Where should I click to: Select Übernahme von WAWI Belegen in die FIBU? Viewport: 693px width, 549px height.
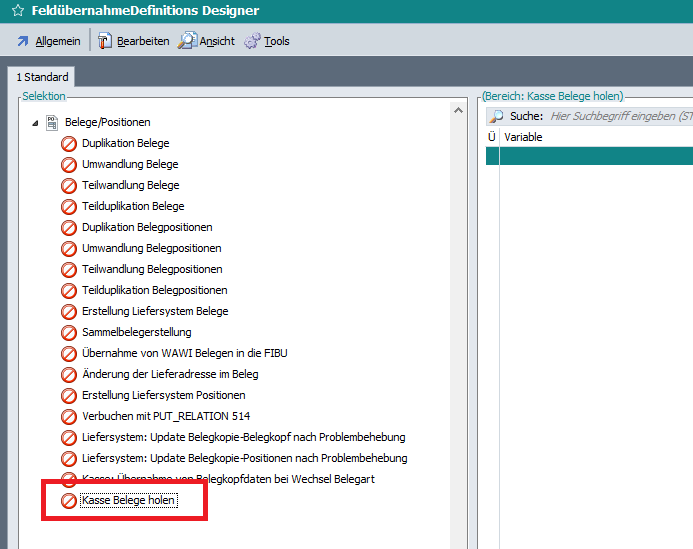click(184, 353)
